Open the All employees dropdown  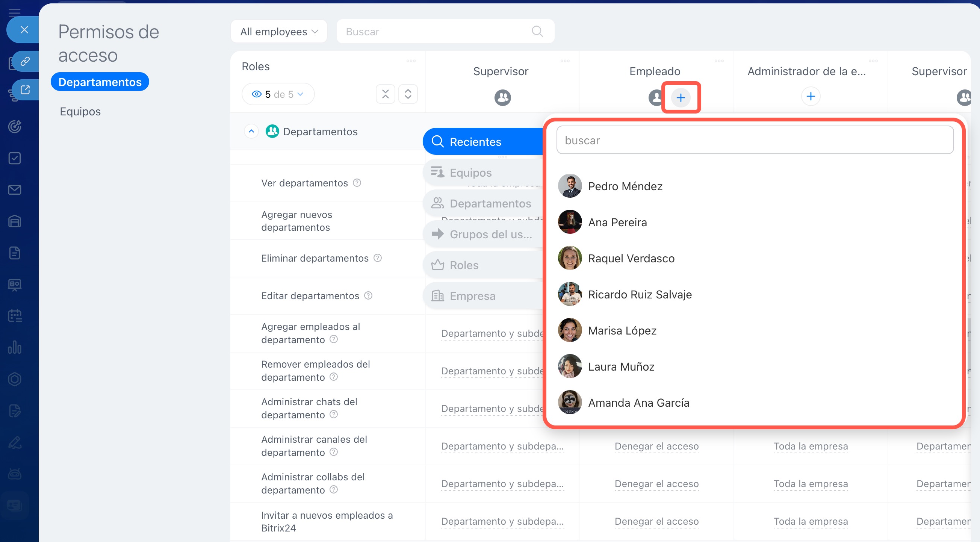279,32
